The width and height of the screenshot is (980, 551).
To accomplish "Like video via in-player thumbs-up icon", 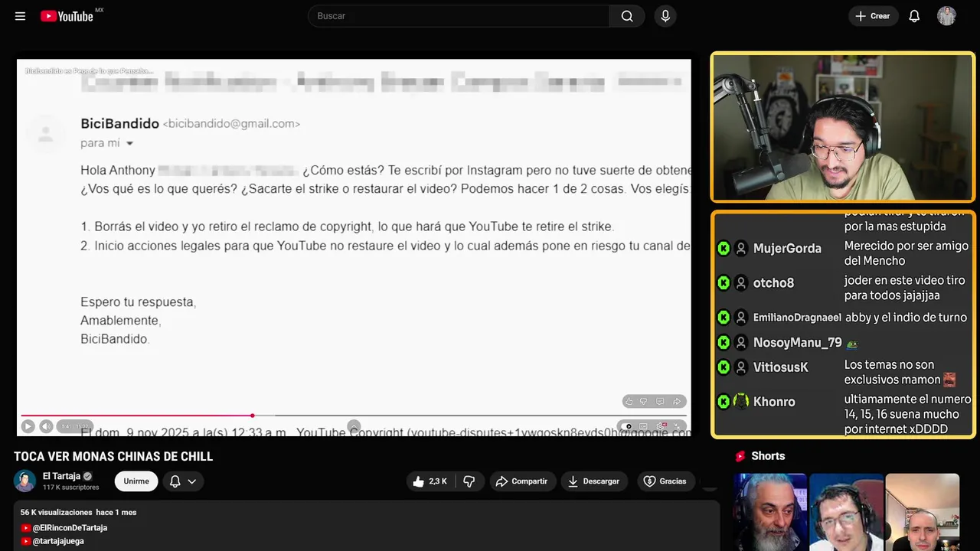I will click(x=629, y=402).
